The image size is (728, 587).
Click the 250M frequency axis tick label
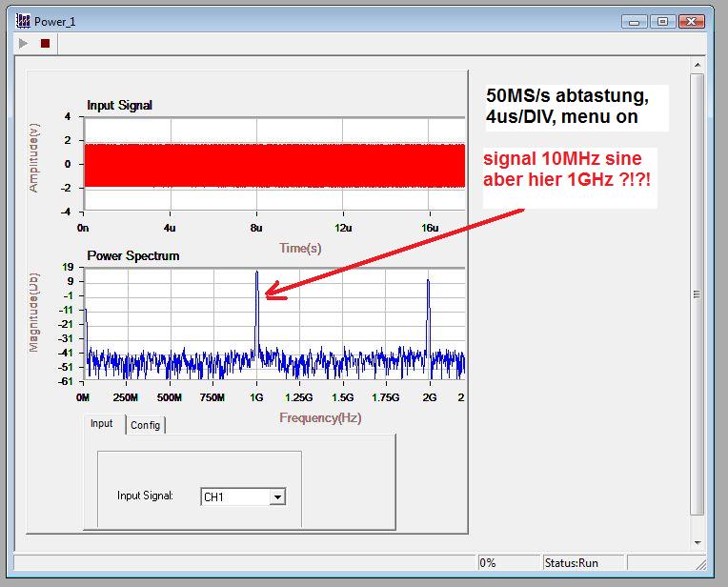[126, 397]
